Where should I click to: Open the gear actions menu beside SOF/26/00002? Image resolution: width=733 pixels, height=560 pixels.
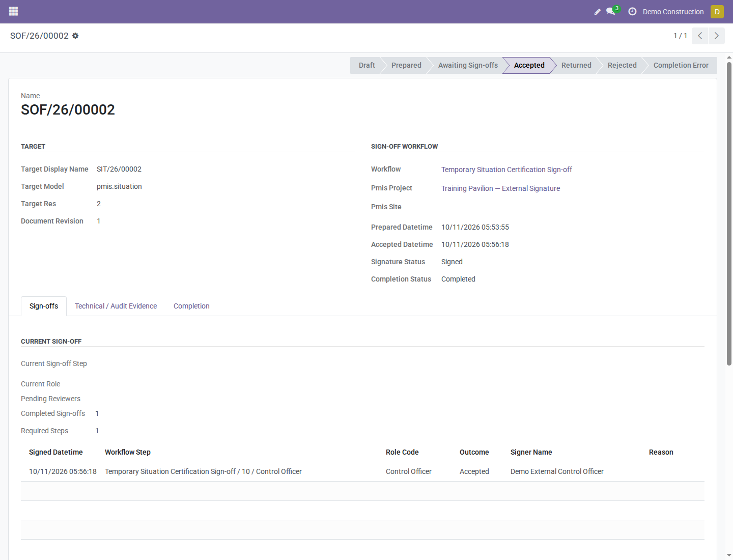(x=75, y=36)
